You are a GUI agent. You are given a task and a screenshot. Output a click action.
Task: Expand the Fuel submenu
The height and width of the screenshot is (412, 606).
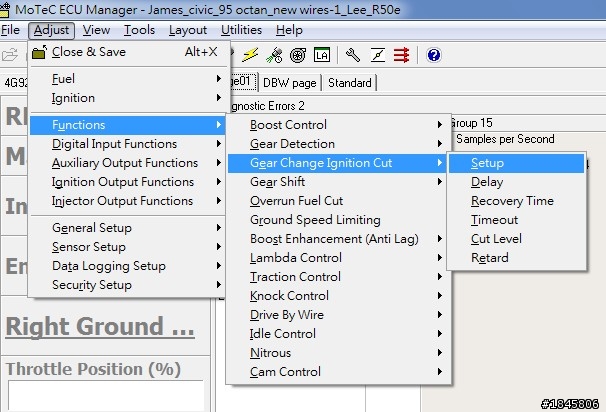[127, 78]
